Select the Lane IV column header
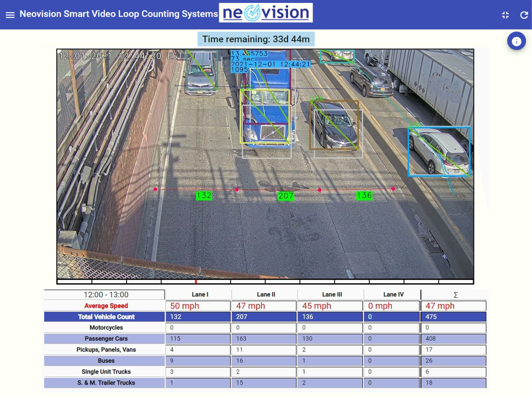The width and height of the screenshot is (532, 397). (x=393, y=295)
